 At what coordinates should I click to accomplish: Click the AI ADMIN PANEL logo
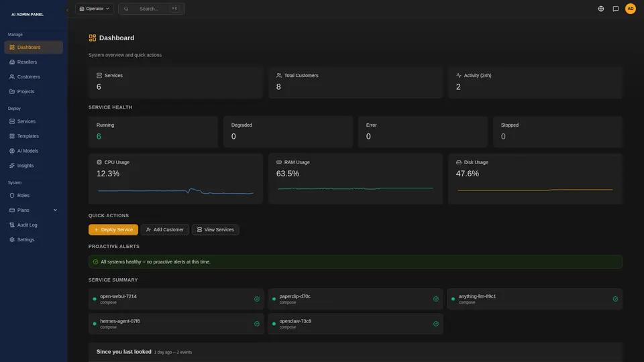pyautogui.click(x=27, y=14)
